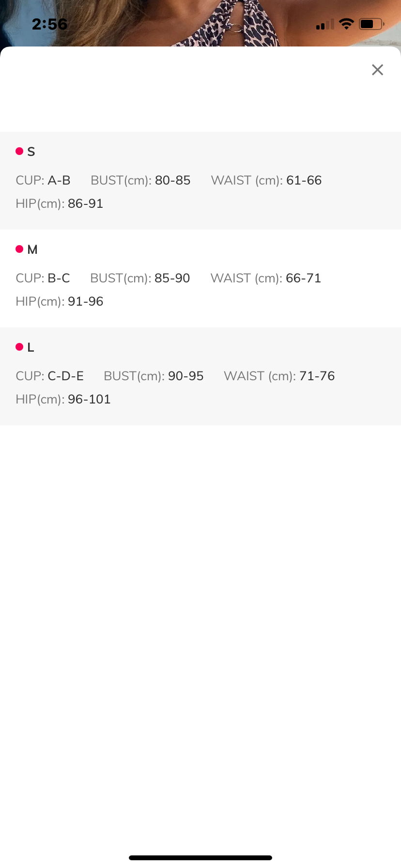The height and width of the screenshot is (868, 401).
Task: Tap the L waist measurement 71-76
Action: 317,376
